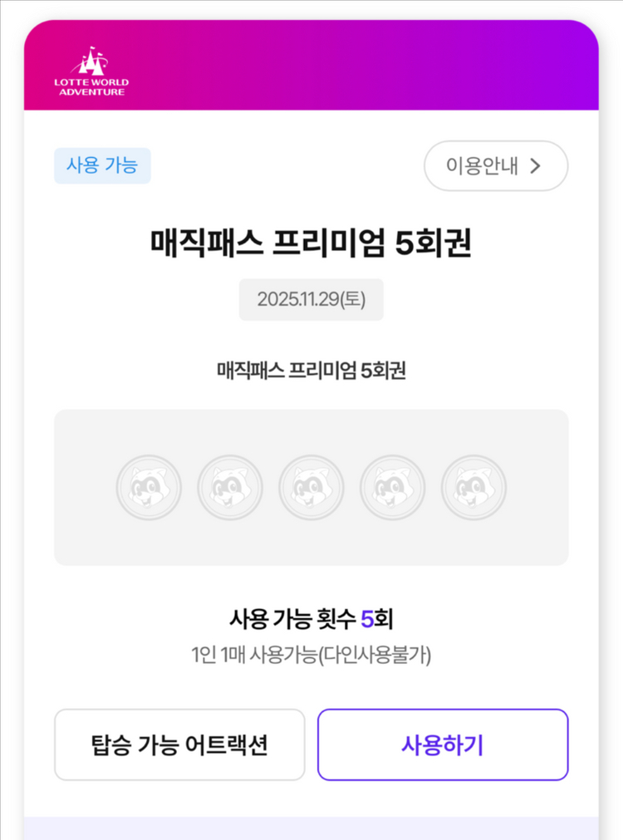
Task: Tap the fourth raccoon stamp icon
Action: pyautogui.click(x=392, y=488)
